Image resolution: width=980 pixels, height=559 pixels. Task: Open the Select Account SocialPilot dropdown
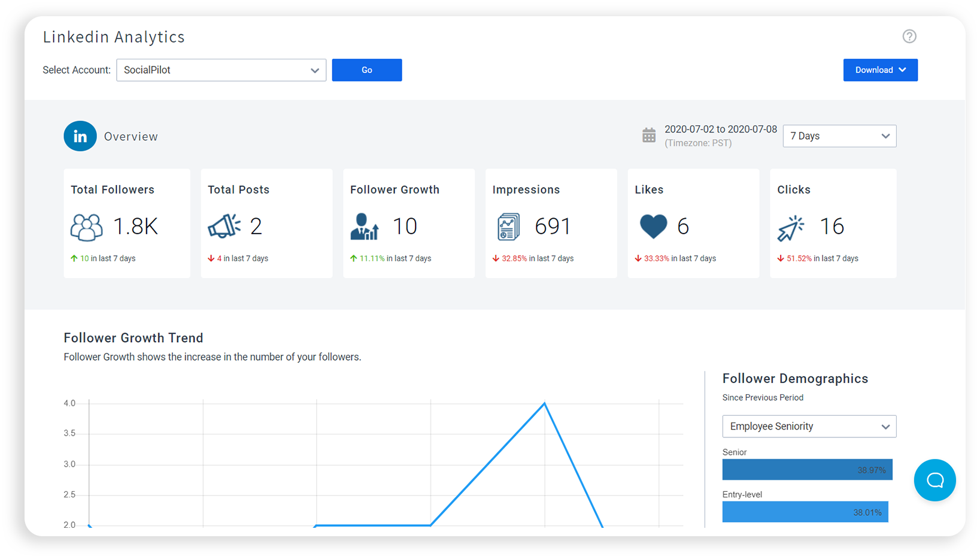click(221, 70)
